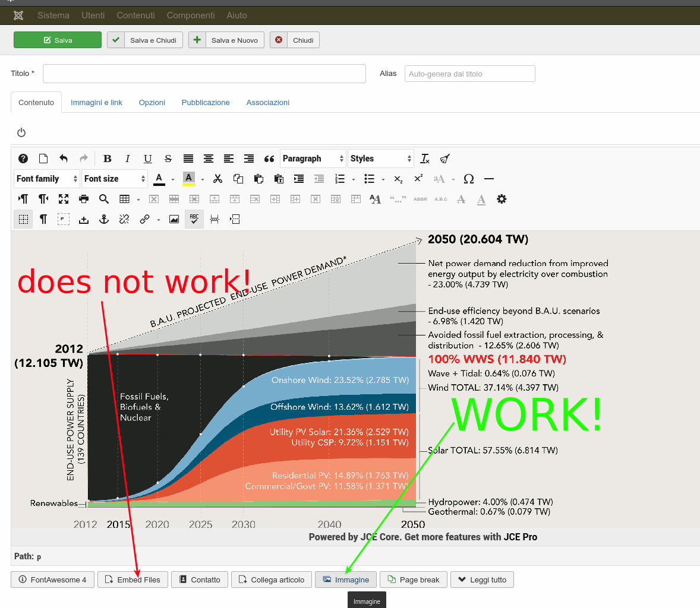Open the Paragraph format dropdown
This screenshot has width=700, height=608.
[313, 159]
